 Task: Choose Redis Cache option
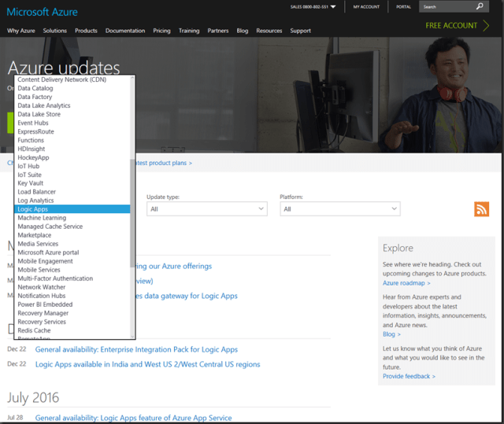tap(72, 330)
